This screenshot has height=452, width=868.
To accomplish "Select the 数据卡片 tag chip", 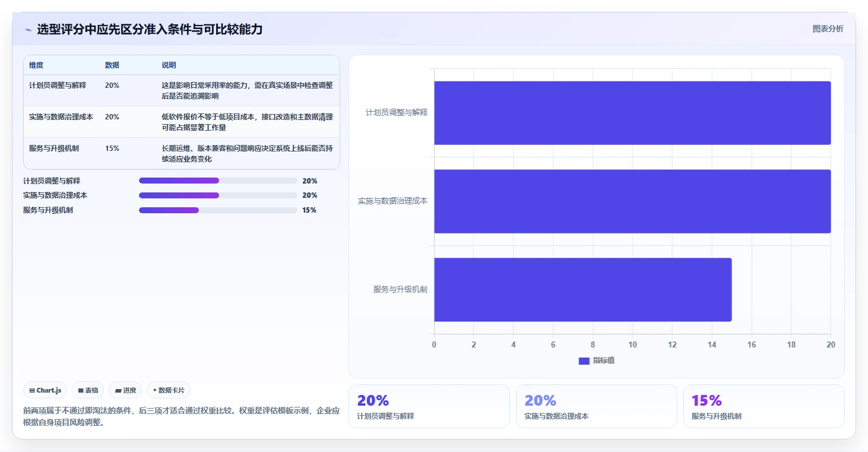I will 169,390.
